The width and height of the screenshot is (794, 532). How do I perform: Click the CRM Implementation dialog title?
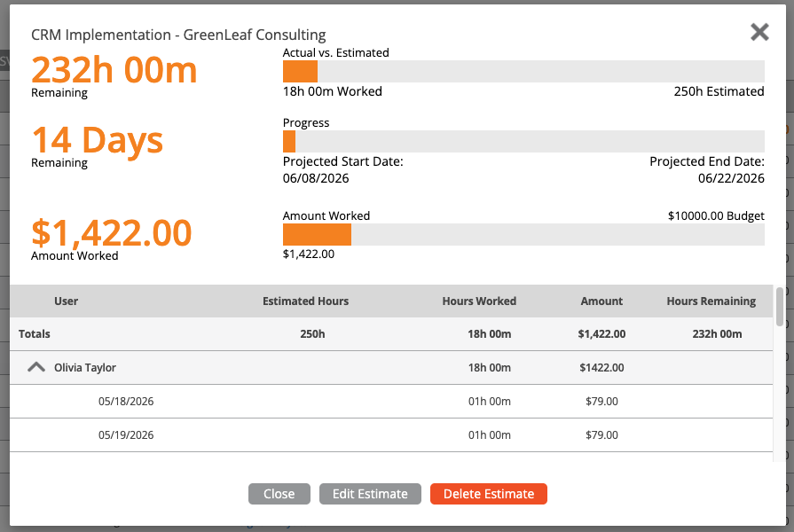(x=178, y=35)
